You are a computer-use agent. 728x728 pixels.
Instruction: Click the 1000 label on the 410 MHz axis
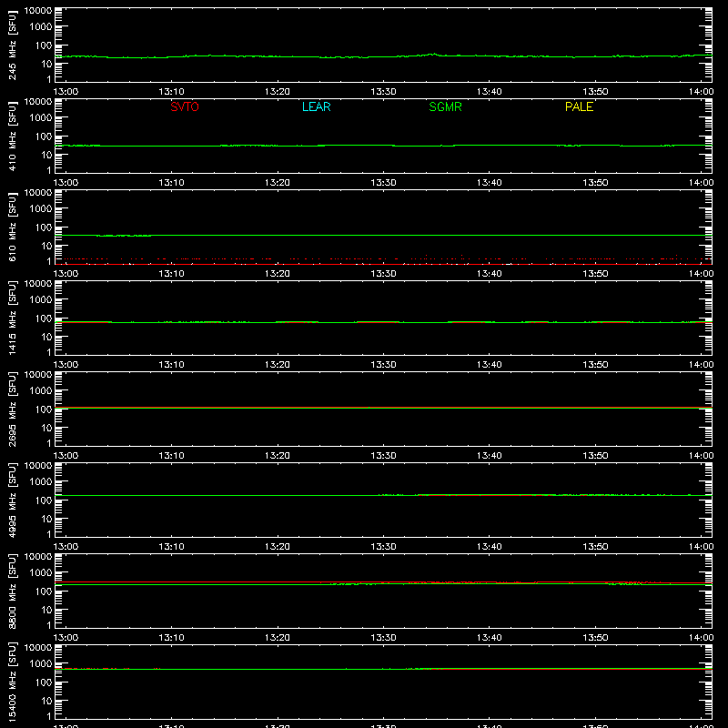[41, 117]
